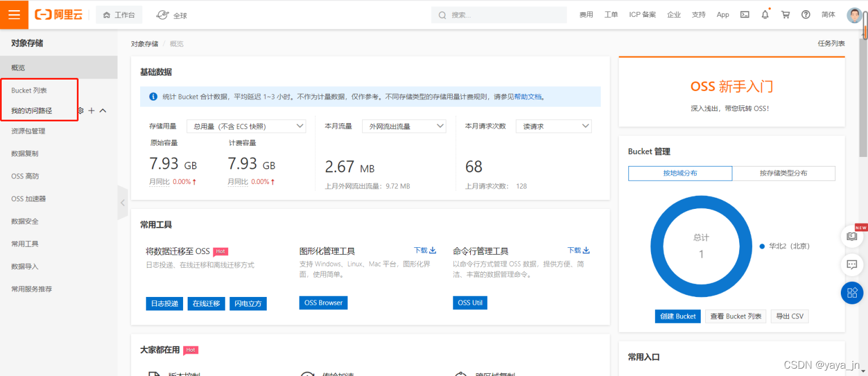Open the notification bell
Viewport: 868px width, 376px height.
coord(765,15)
